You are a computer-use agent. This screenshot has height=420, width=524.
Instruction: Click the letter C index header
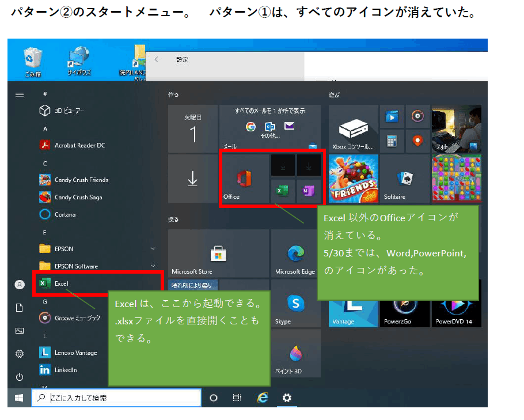[45, 164]
